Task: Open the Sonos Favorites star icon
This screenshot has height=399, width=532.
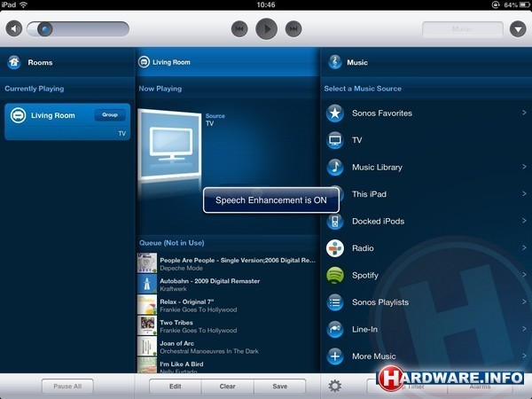Action: (x=335, y=113)
